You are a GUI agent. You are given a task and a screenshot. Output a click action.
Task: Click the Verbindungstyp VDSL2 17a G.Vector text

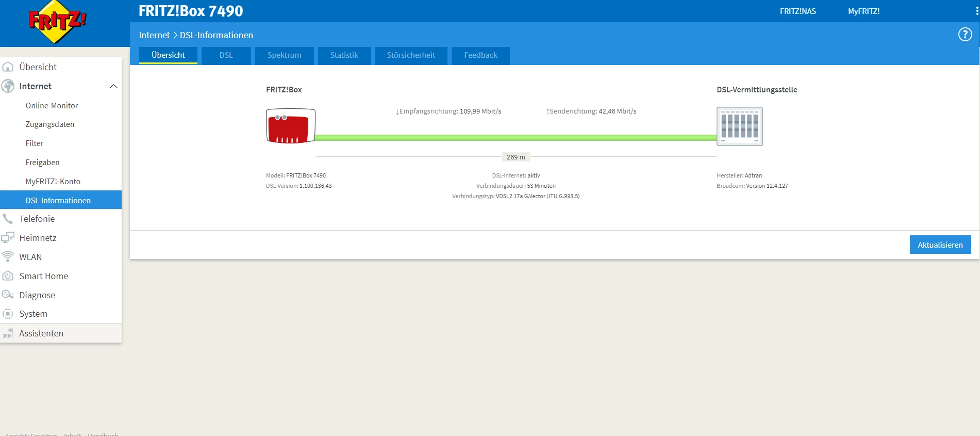click(516, 196)
